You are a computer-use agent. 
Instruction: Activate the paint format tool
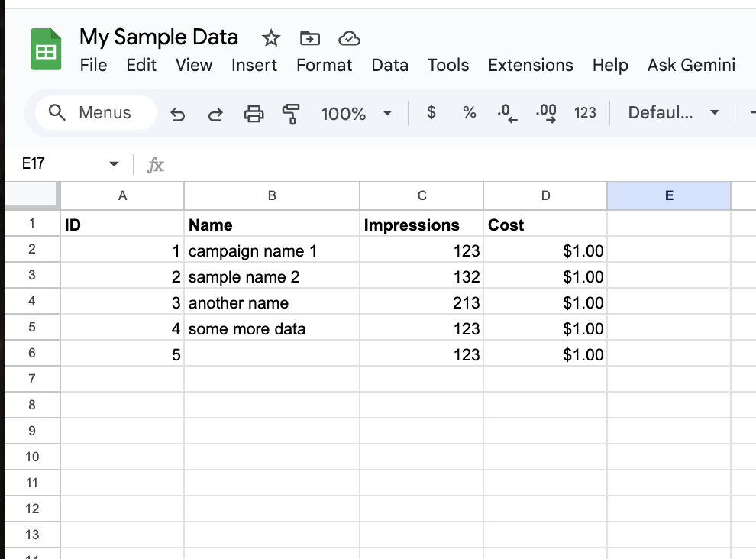(291, 114)
